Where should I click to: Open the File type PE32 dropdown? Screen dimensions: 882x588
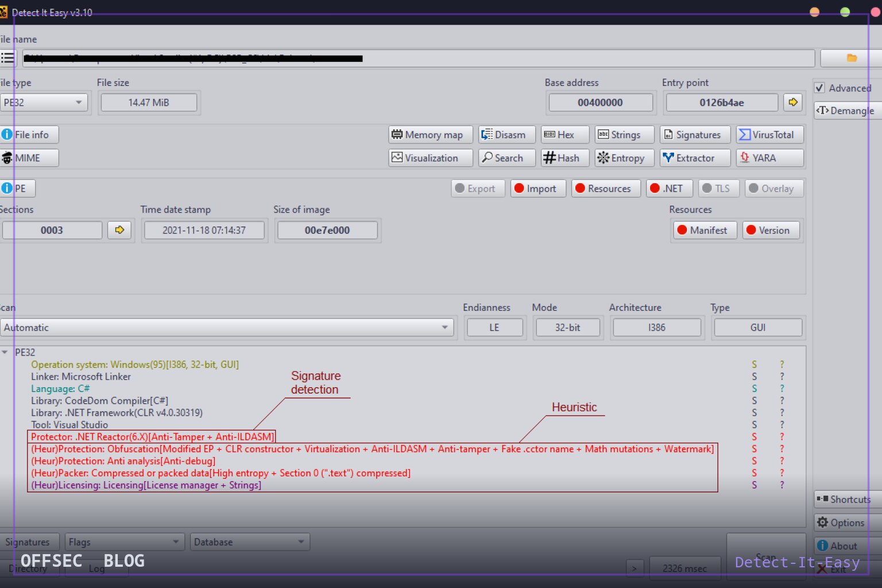coord(44,102)
